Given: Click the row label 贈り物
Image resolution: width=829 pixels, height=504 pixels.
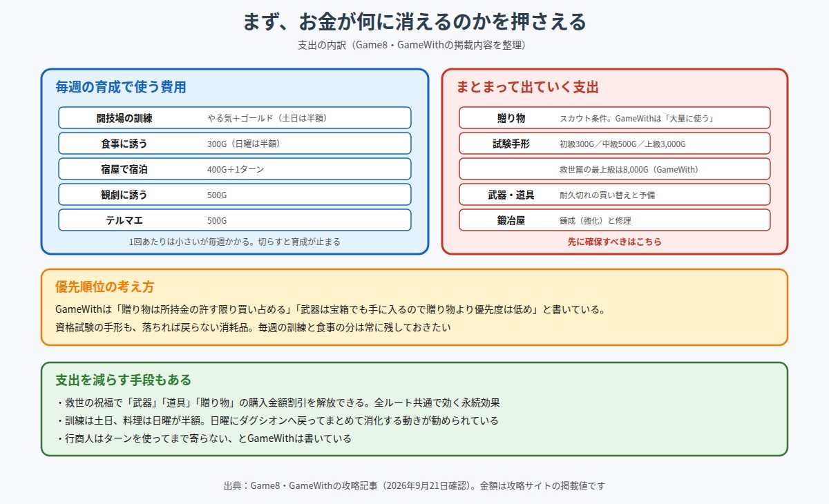Looking at the screenshot, I should click(511, 118).
